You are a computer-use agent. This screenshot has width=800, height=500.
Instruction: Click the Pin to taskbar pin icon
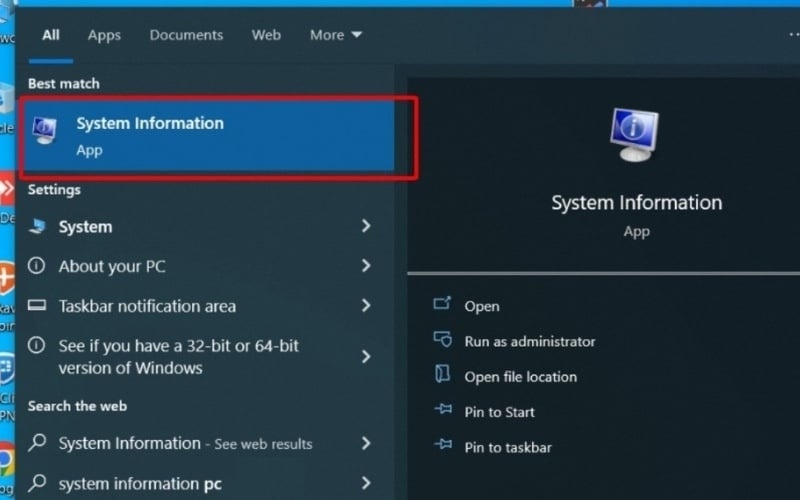click(x=443, y=444)
